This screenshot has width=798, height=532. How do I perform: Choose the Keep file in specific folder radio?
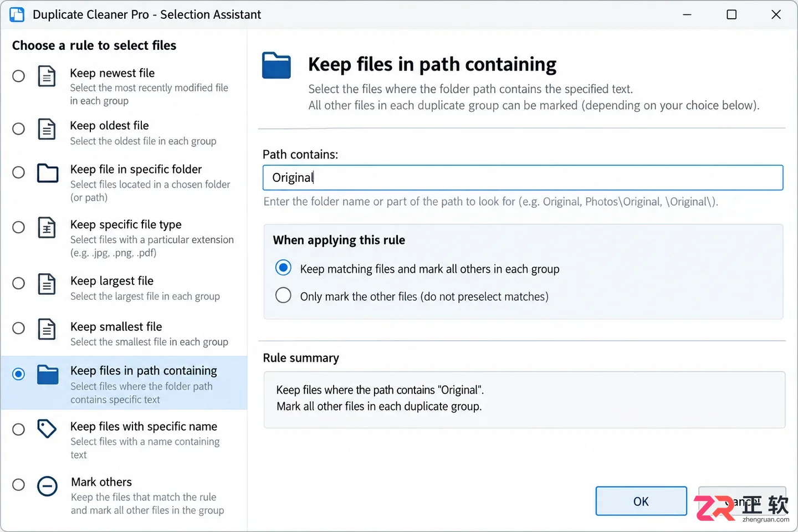click(x=18, y=172)
